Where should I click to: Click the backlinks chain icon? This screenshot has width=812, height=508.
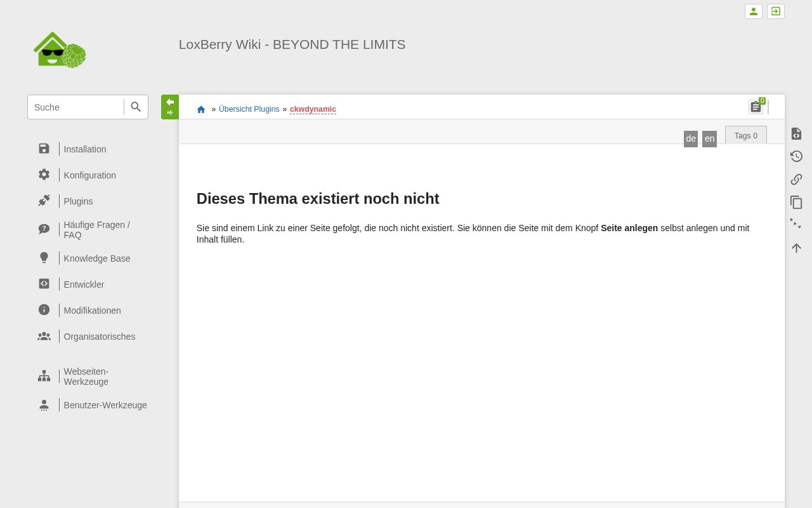pyautogui.click(x=796, y=179)
